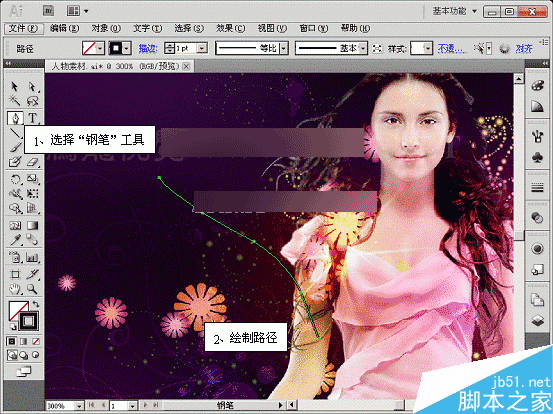Open the Symbols panel club icon

(537, 157)
